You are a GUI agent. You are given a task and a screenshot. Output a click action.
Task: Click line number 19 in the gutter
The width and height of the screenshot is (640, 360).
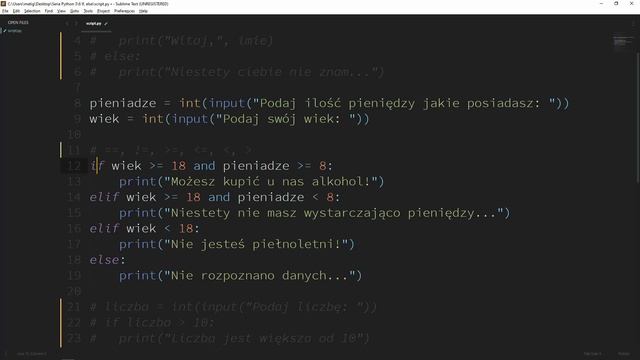(74, 276)
